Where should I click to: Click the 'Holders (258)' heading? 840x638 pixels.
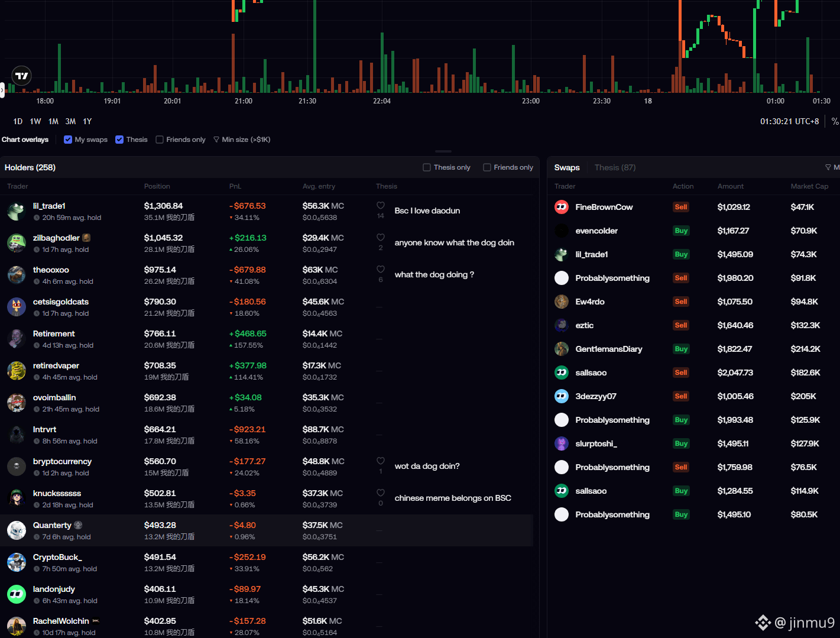tap(30, 167)
